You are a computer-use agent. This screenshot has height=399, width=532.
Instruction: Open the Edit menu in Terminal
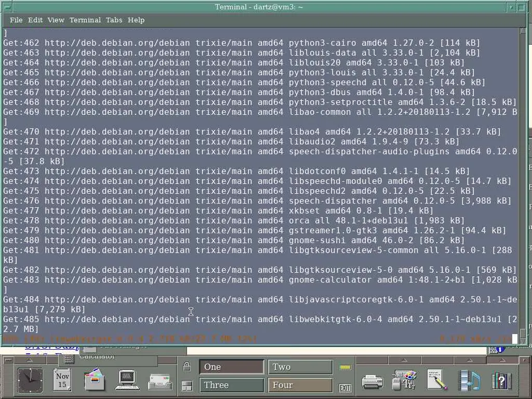[35, 20]
